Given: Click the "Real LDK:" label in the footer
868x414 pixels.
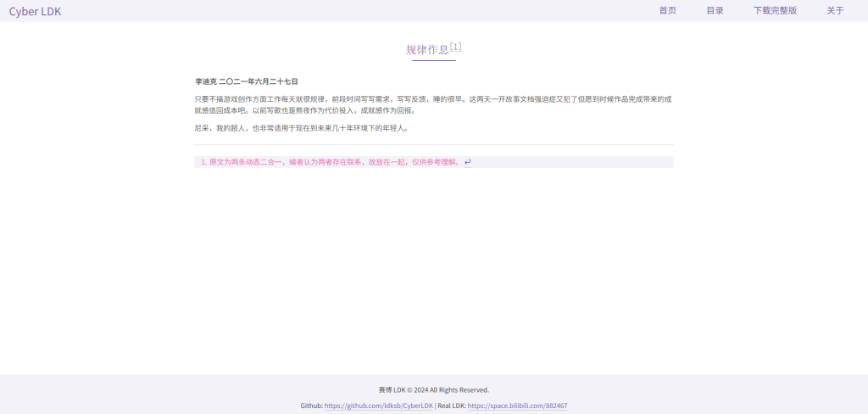Looking at the screenshot, I should 451,406.
